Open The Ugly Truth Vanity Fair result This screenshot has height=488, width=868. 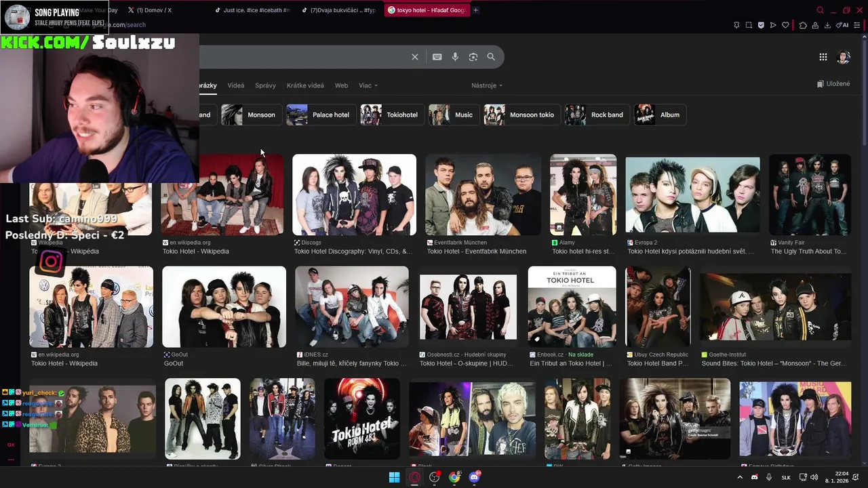[808, 251]
